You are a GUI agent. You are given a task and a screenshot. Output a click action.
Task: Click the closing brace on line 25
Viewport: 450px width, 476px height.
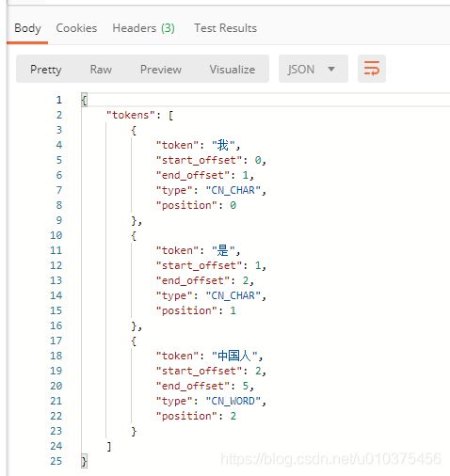(x=84, y=461)
